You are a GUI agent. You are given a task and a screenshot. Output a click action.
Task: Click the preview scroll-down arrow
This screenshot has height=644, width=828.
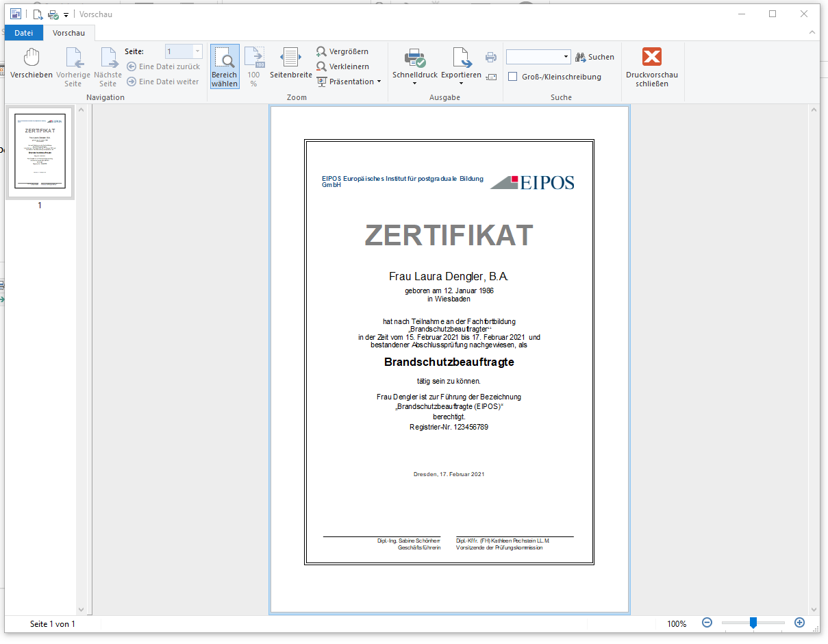pos(814,609)
